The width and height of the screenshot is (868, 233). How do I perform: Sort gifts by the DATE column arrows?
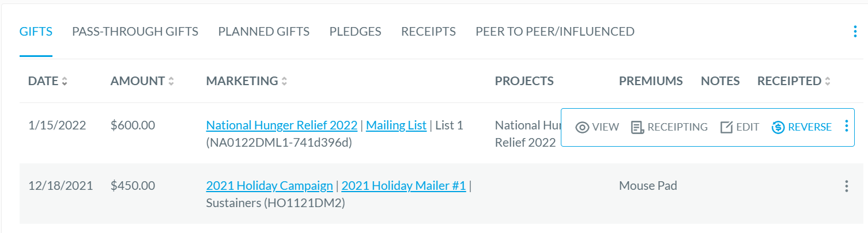coord(65,82)
